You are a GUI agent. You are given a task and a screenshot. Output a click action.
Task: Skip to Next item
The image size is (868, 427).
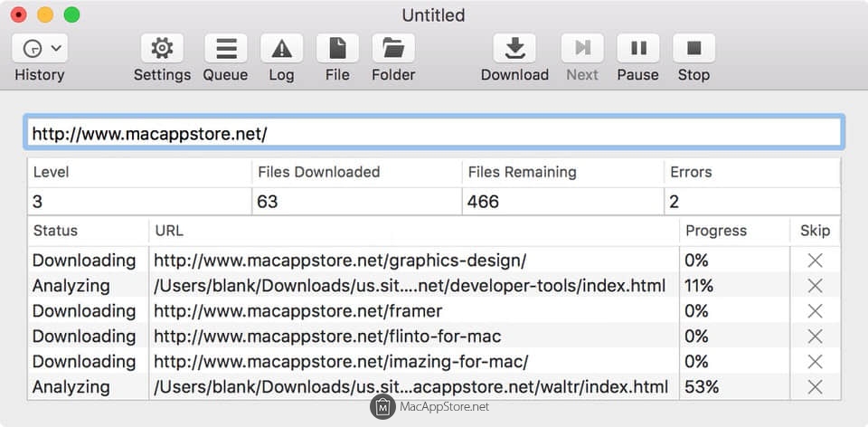tap(582, 48)
